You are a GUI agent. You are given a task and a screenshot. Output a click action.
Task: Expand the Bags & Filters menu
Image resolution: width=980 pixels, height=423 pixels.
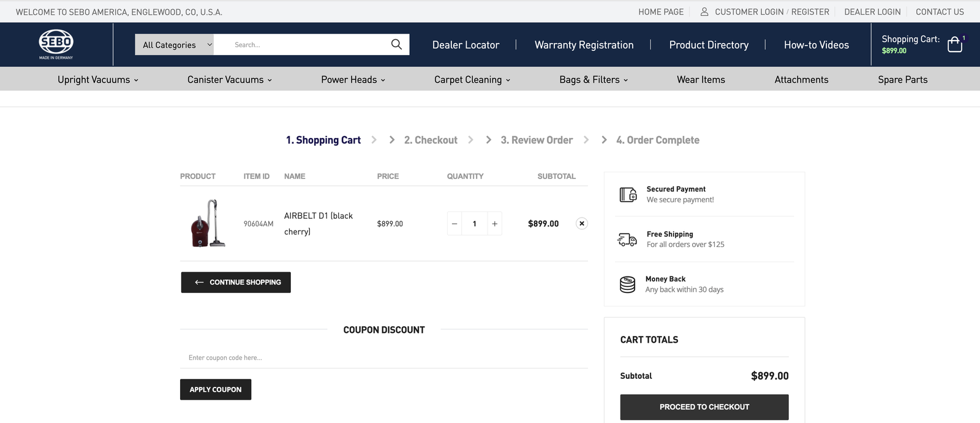pyautogui.click(x=593, y=80)
